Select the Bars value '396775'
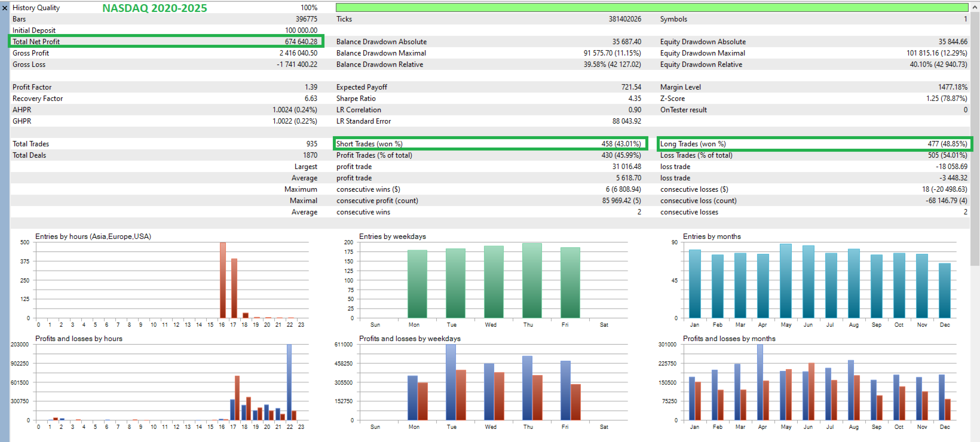The width and height of the screenshot is (980, 442). [307, 19]
